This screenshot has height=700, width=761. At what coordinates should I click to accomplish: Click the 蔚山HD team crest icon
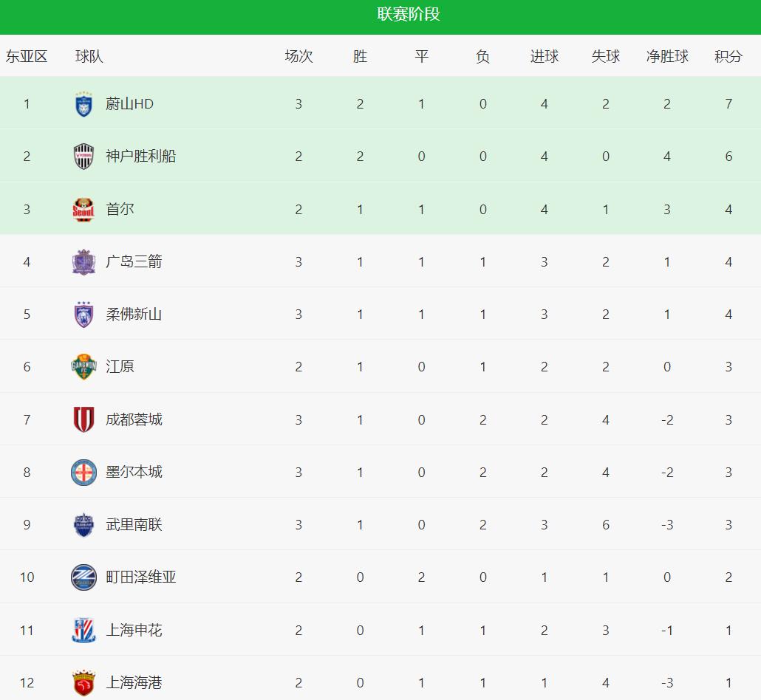[x=83, y=104]
